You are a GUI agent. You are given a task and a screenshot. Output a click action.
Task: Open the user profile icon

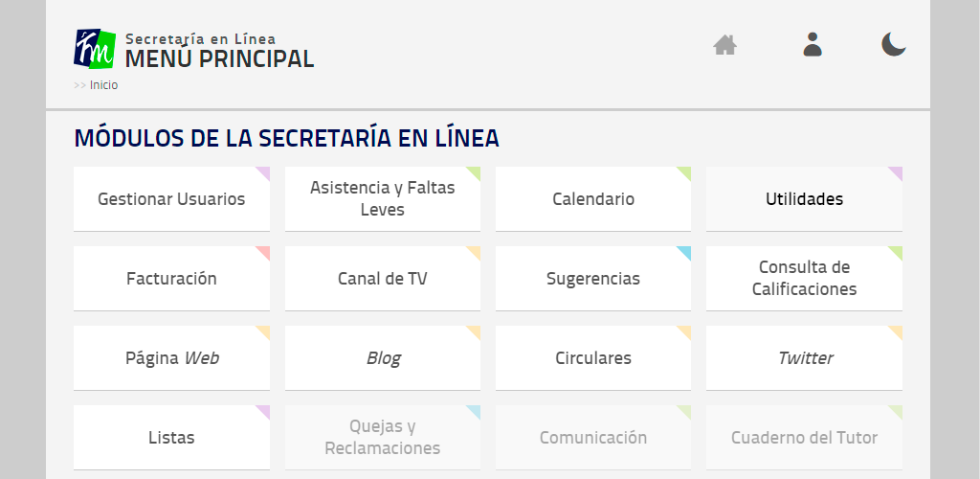(813, 45)
